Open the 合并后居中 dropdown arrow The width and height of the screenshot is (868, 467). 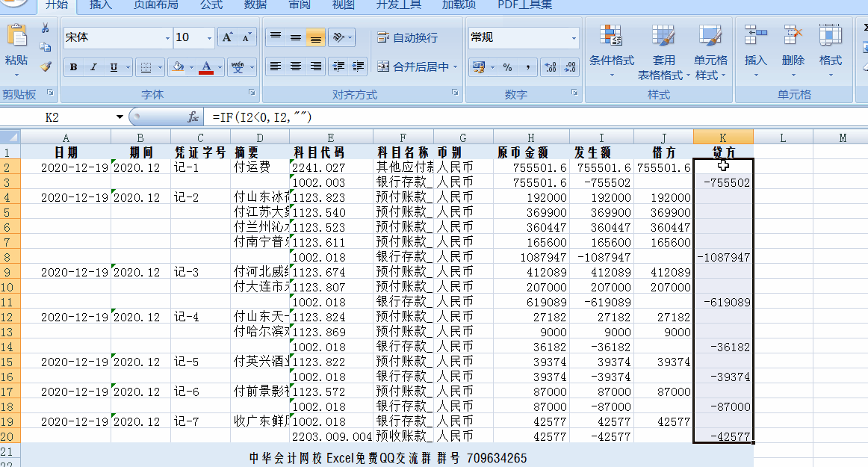(x=456, y=67)
